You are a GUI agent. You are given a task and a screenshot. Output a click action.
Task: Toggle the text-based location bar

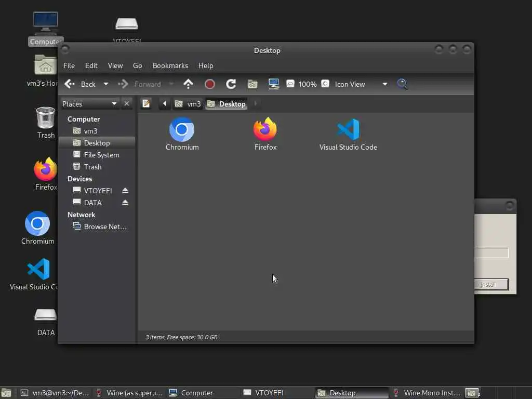pos(146,103)
